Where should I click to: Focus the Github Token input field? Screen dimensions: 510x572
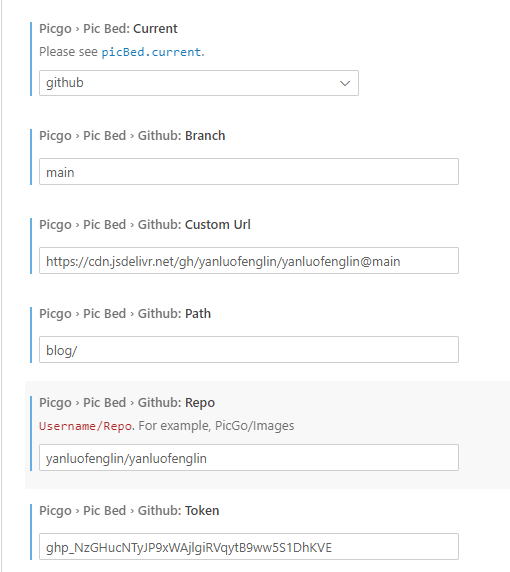tap(249, 546)
